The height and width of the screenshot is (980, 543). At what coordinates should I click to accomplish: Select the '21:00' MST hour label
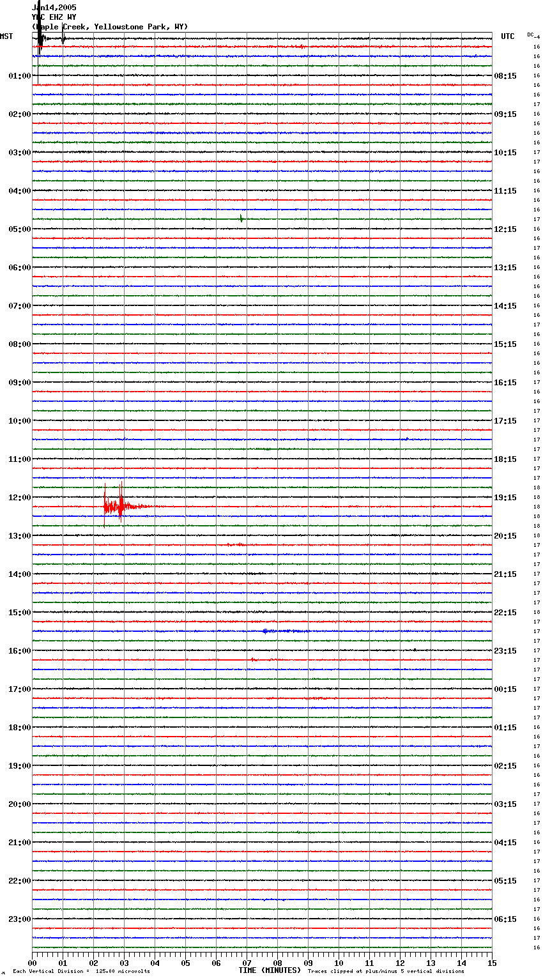[20, 843]
